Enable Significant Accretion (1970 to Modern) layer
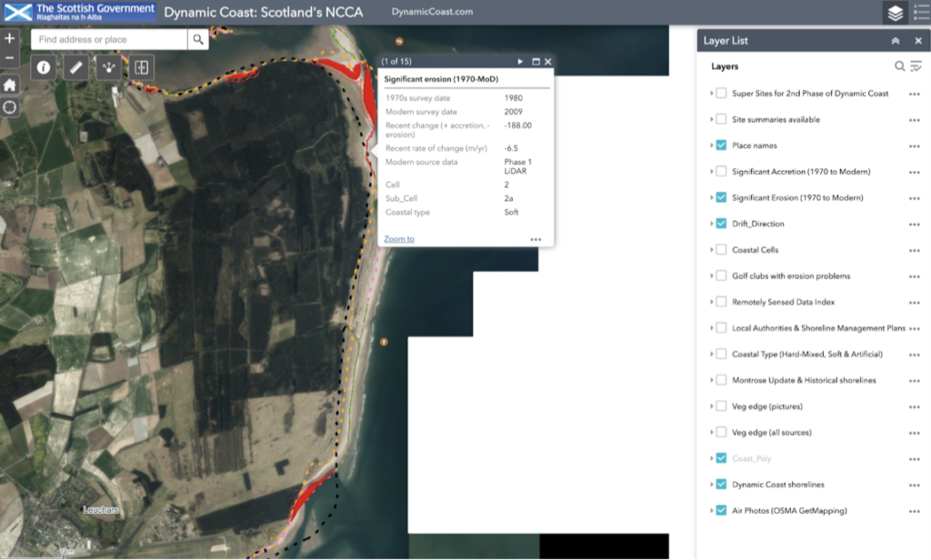This screenshot has height=560, width=931. click(721, 172)
